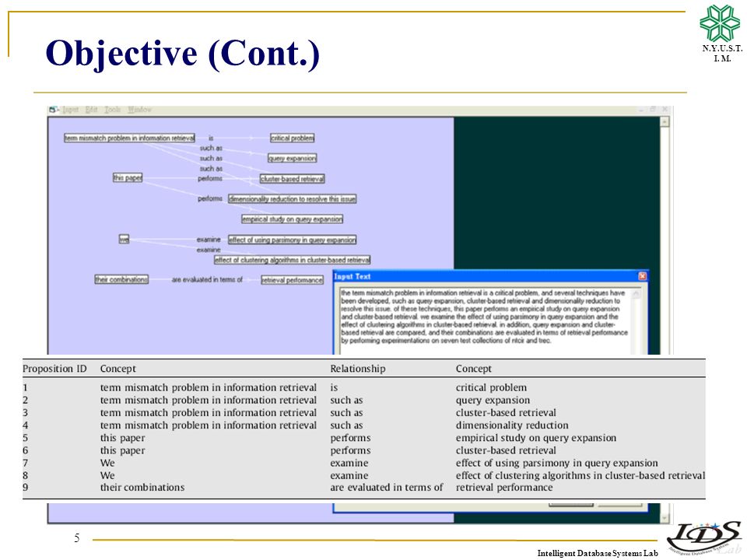Image resolution: width=747 pixels, height=560 pixels.
Task: Select the 'critical problem' concept node
Action: click(x=293, y=138)
